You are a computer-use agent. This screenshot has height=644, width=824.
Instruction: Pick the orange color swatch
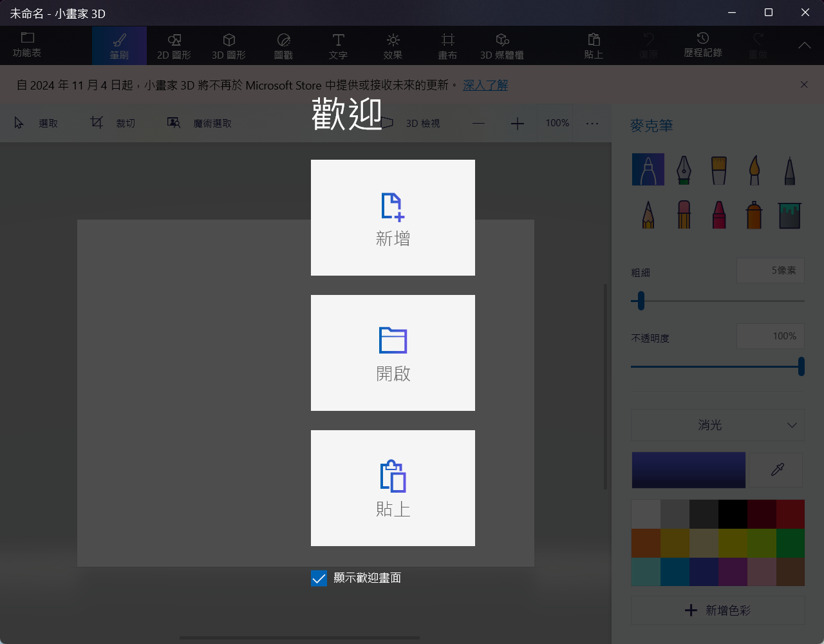click(x=646, y=543)
